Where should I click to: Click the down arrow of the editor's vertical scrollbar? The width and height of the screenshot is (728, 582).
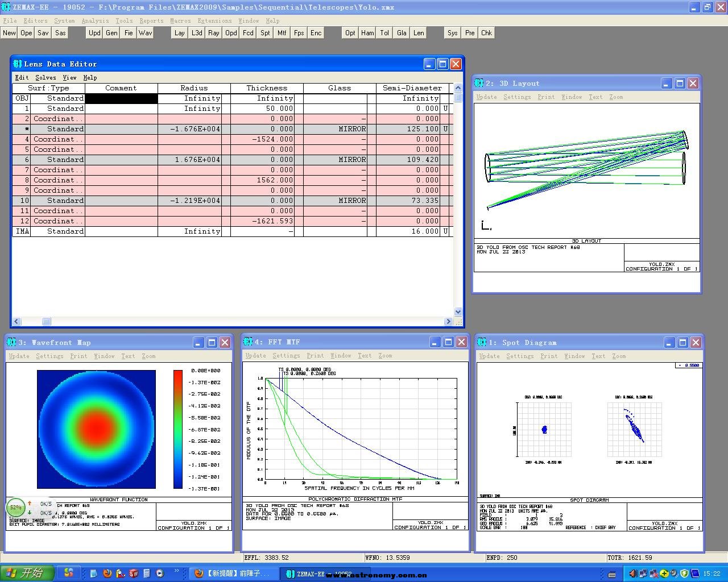pos(458,312)
